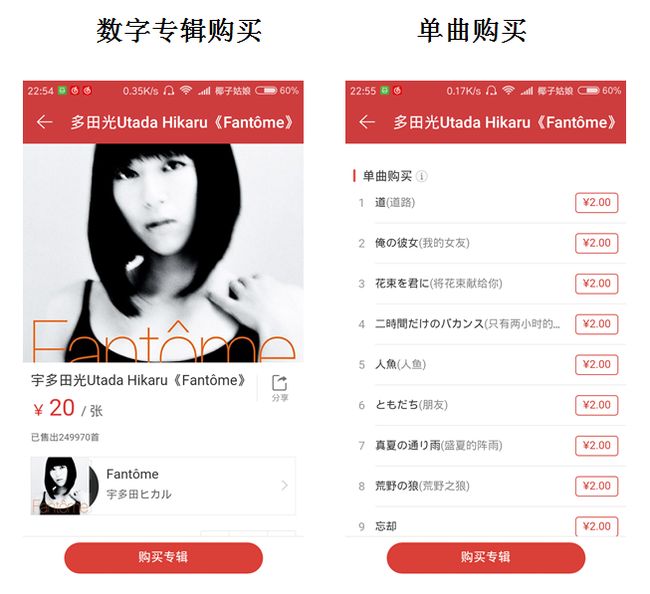Tap 购买专辑 button on left screen
This screenshot has height=594, width=650.
(163, 558)
